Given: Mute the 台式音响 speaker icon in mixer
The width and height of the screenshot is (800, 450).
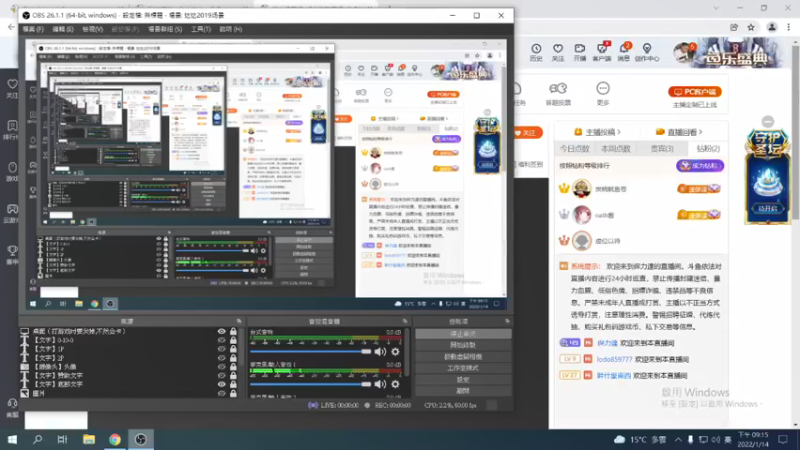Looking at the screenshot, I should 380,352.
